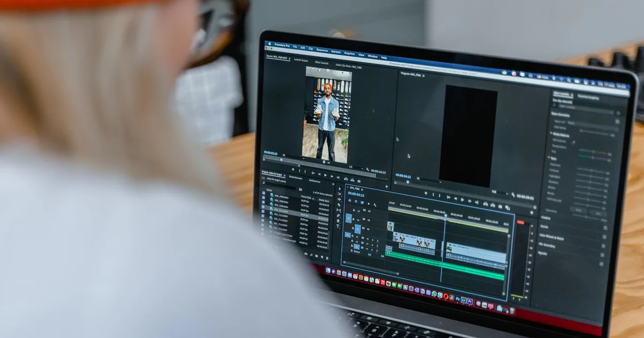
Task: Pick White Balance eyedropper in Lumetri
Action: point(573,142)
